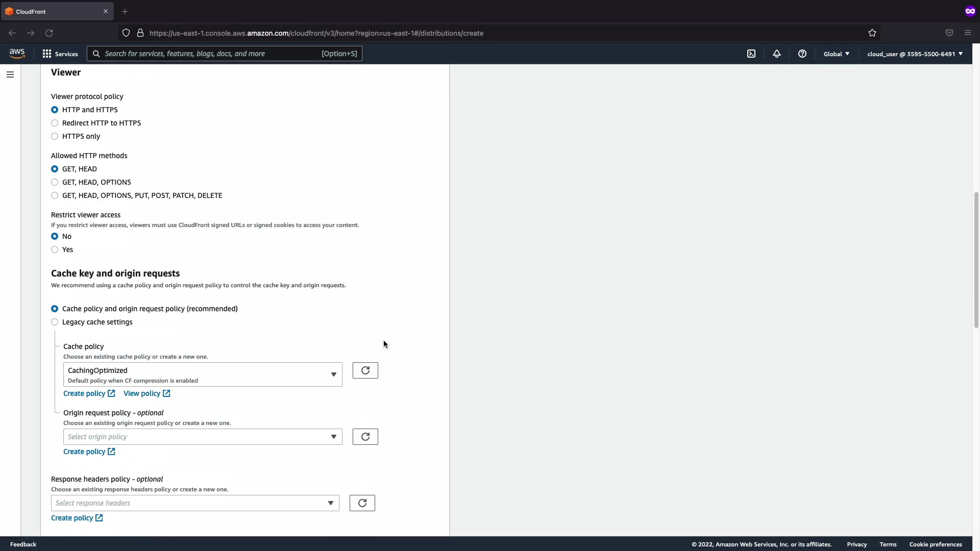The width and height of the screenshot is (980, 551).
Task: Open Select origin policy dropdown
Action: [x=203, y=437]
